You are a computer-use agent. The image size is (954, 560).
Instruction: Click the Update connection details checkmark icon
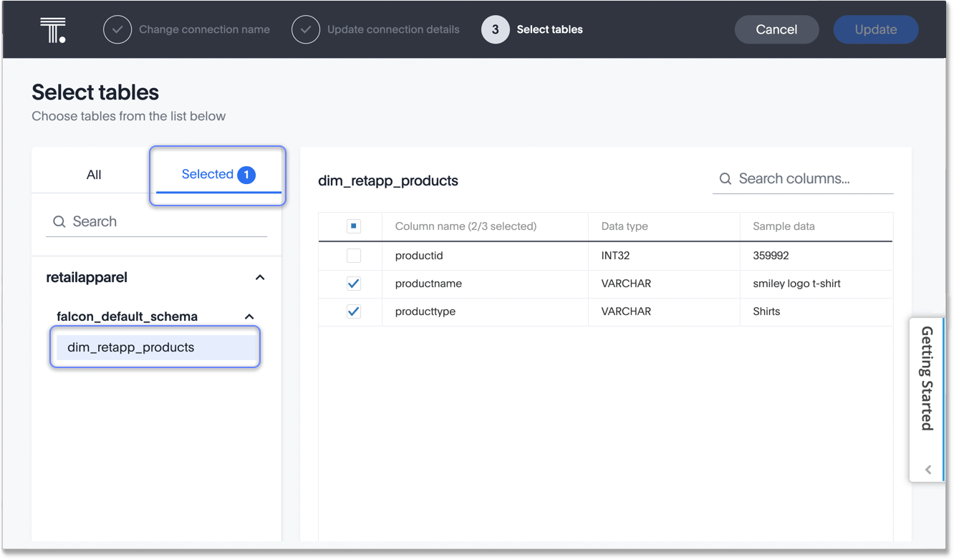[306, 30]
